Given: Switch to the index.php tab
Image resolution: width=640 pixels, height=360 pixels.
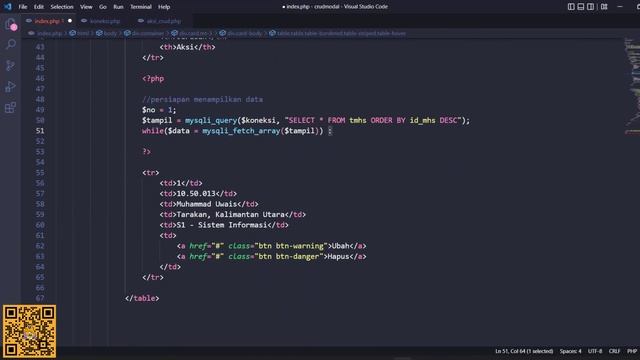Looking at the screenshot, I should tap(49, 21).
